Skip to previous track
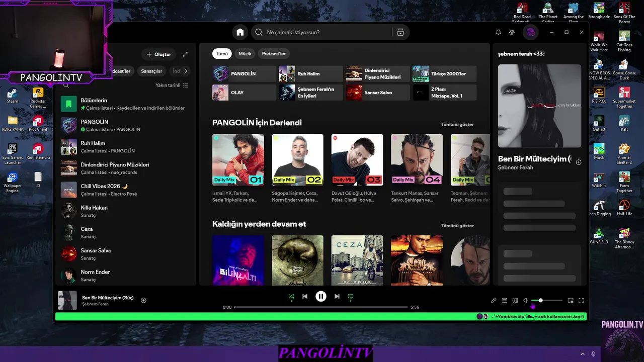The image size is (644, 362). 305,297
